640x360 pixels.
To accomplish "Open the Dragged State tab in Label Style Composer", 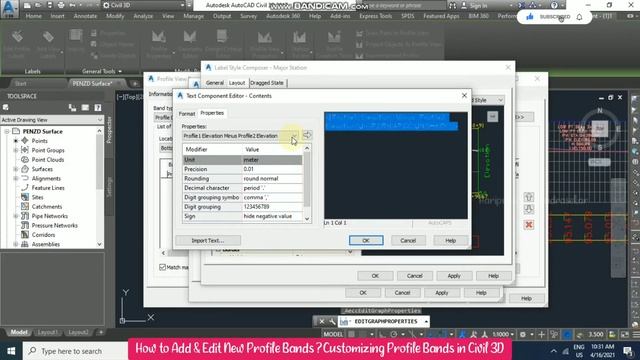I will pyautogui.click(x=267, y=83).
